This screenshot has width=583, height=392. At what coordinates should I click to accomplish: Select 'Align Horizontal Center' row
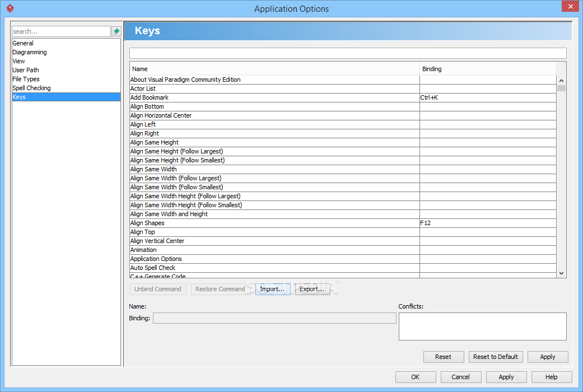[x=343, y=115]
